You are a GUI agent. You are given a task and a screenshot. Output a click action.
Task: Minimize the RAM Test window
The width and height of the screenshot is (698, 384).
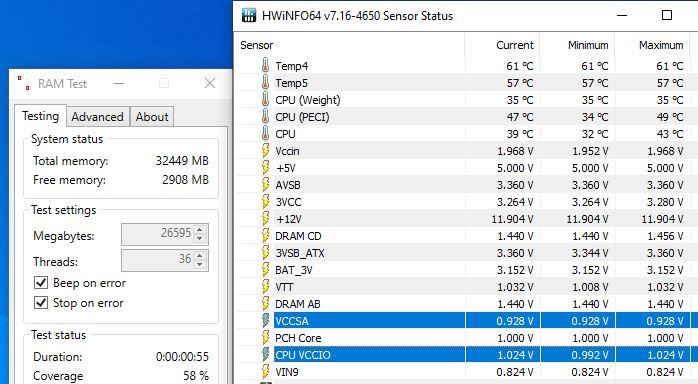[119, 83]
